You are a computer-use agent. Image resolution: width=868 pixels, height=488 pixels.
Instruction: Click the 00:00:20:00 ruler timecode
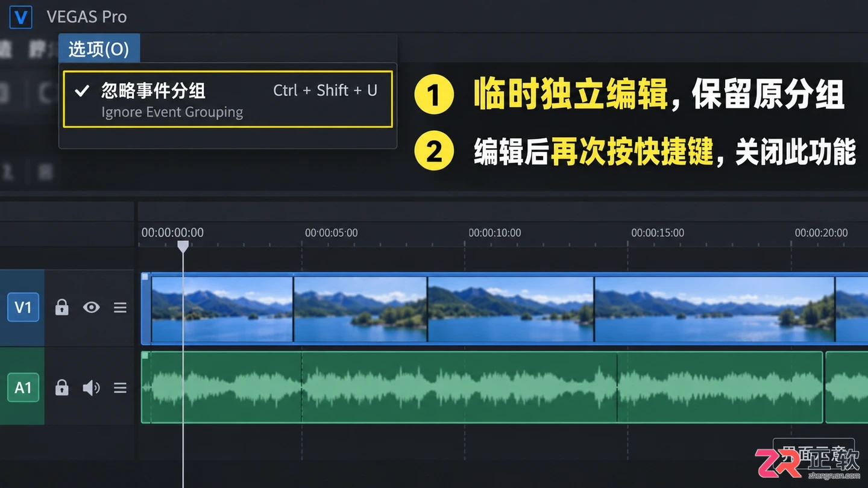pyautogui.click(x=821, y=233)
